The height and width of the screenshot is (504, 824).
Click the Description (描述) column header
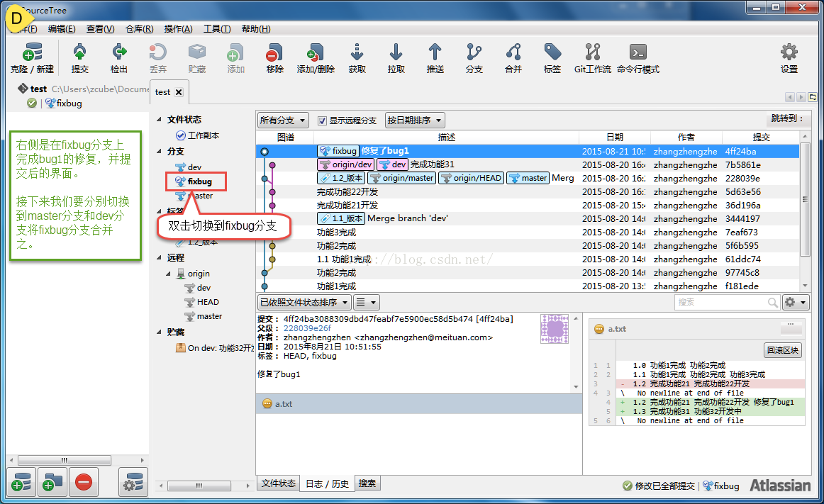[446, 138]
